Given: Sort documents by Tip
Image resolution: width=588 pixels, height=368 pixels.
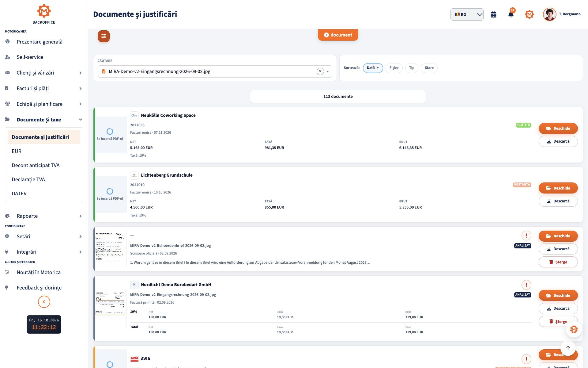Looking at the screenshot, I should (412, 68).
